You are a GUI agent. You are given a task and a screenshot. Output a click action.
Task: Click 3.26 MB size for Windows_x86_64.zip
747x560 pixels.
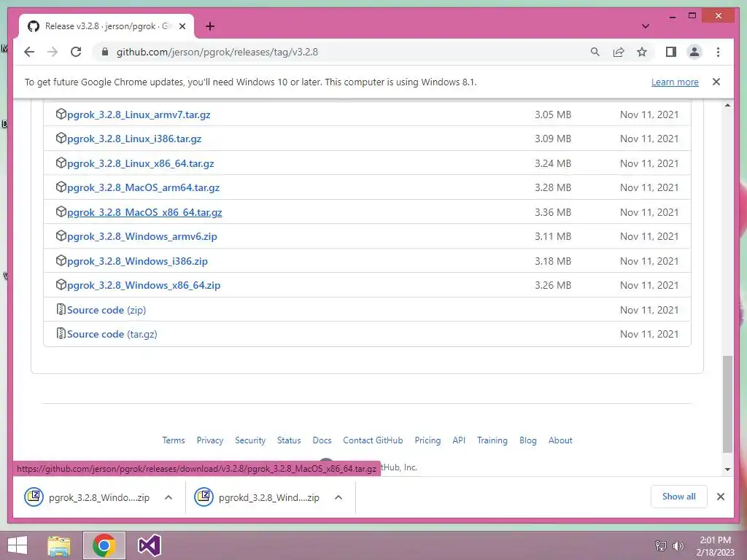(x=553, y=285)
